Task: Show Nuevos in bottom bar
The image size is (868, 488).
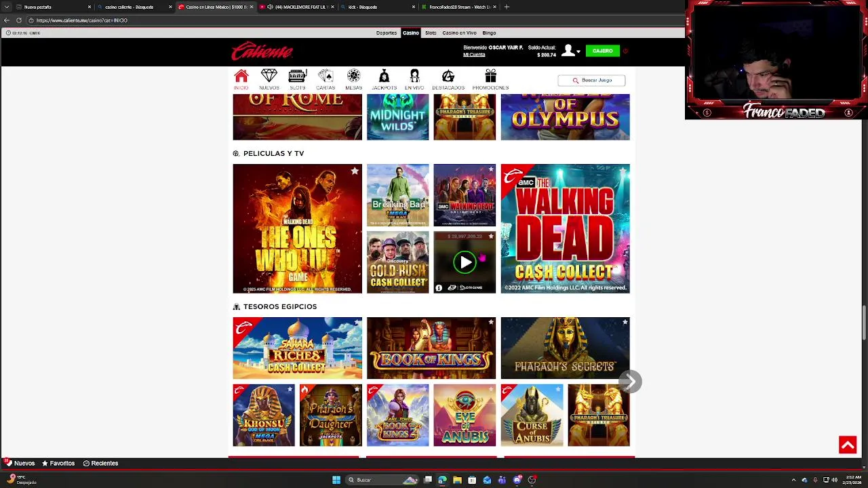Action: pos(20,463)
